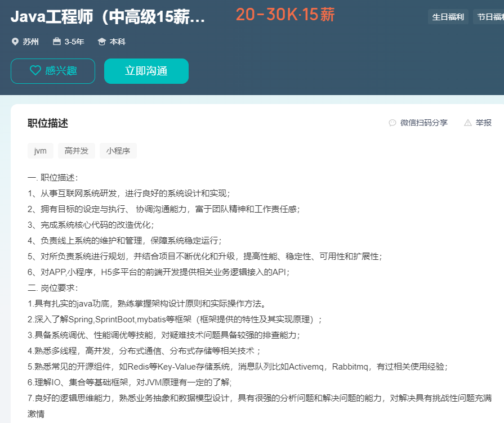Click the line about 对所负责系统进行规划
504x423 pixels.
[x=205, y=256]
